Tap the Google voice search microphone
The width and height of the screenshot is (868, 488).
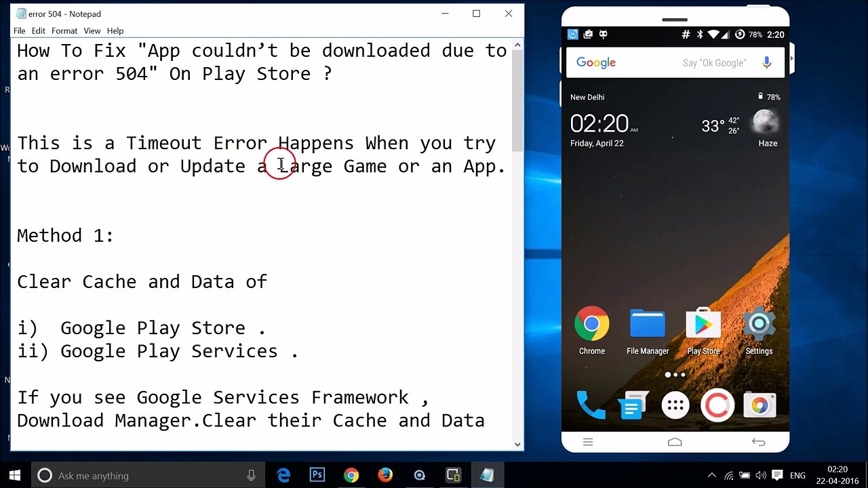766,62
